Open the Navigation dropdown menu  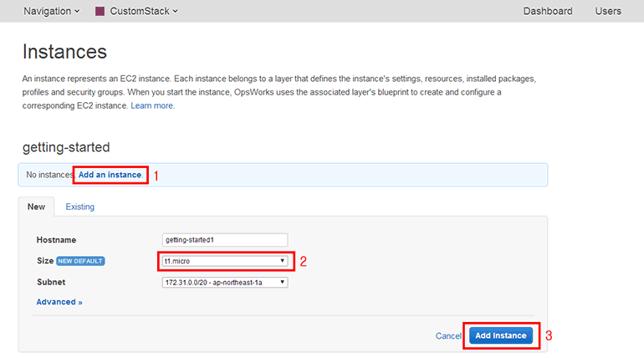point(51,11)
